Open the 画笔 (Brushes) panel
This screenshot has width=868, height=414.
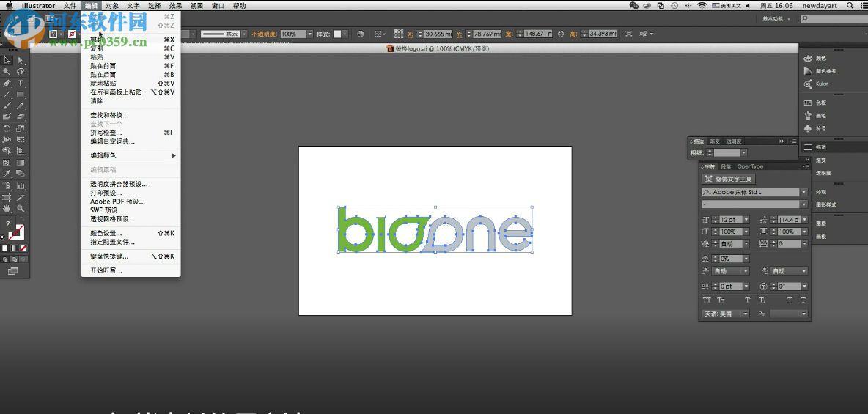click(x=815, y=116)
